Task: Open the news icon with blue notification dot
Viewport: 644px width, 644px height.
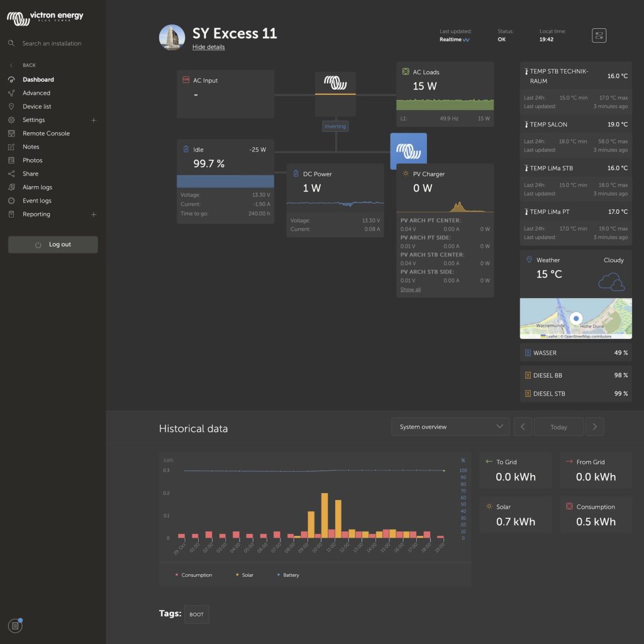Action: pos(15,626)
